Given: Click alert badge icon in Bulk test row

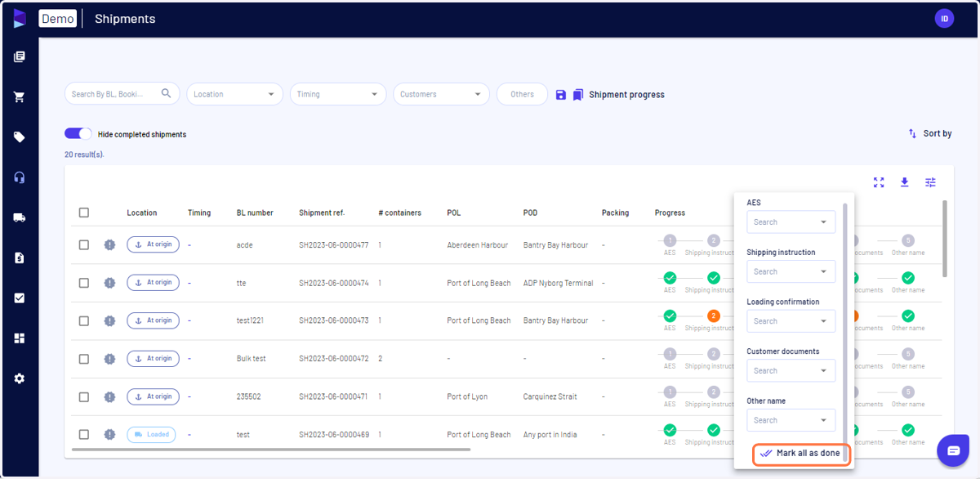Looking at the screenshot, I should coord(109,359).
